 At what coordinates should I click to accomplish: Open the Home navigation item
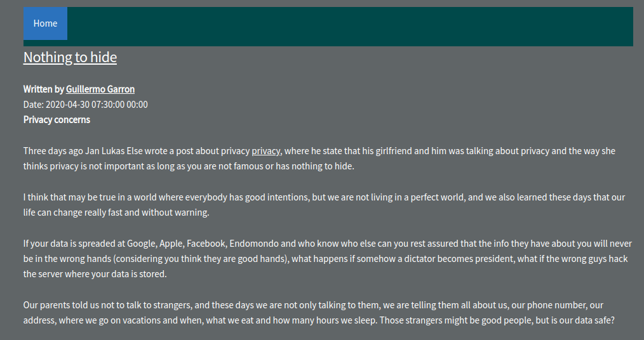tap(45, 23)
